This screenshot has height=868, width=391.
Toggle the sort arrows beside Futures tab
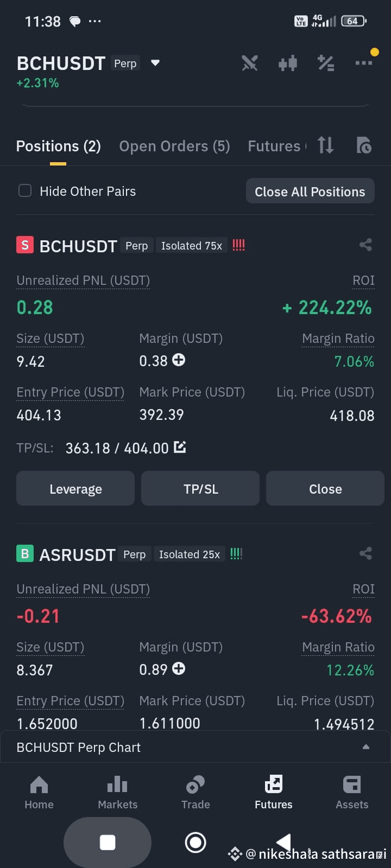[325, 145]
